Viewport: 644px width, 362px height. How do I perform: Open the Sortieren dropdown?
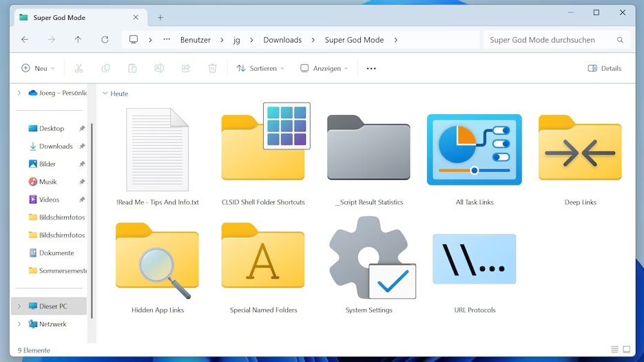point(260,68)
